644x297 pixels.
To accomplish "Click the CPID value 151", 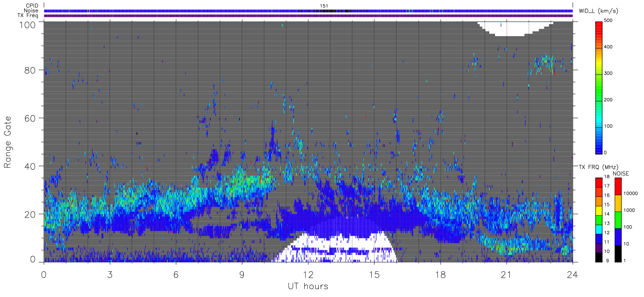I will tap(324, 6).
